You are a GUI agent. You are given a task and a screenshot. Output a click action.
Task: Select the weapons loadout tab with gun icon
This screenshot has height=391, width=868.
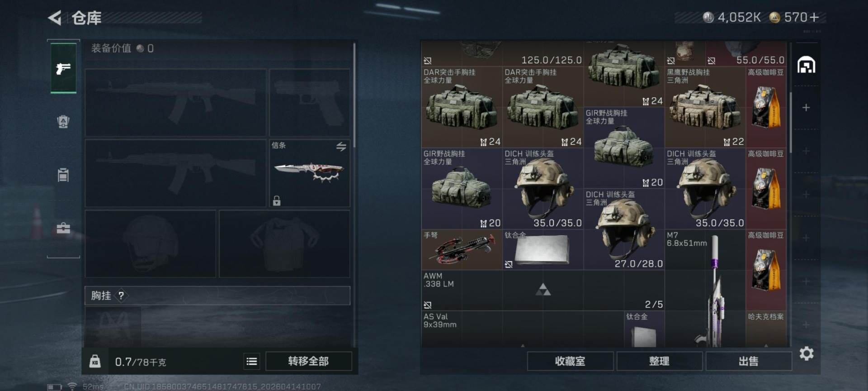[x=63, y=68]
